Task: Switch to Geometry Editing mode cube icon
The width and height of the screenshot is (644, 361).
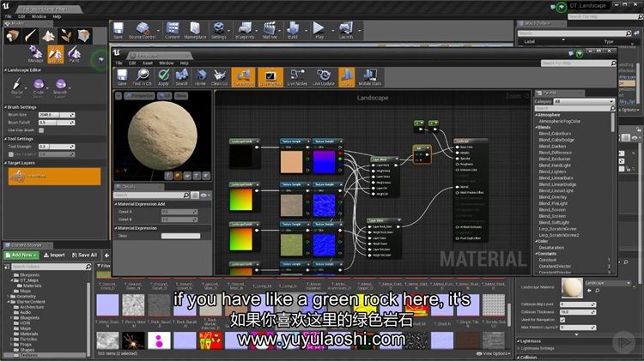Action: 84,36
